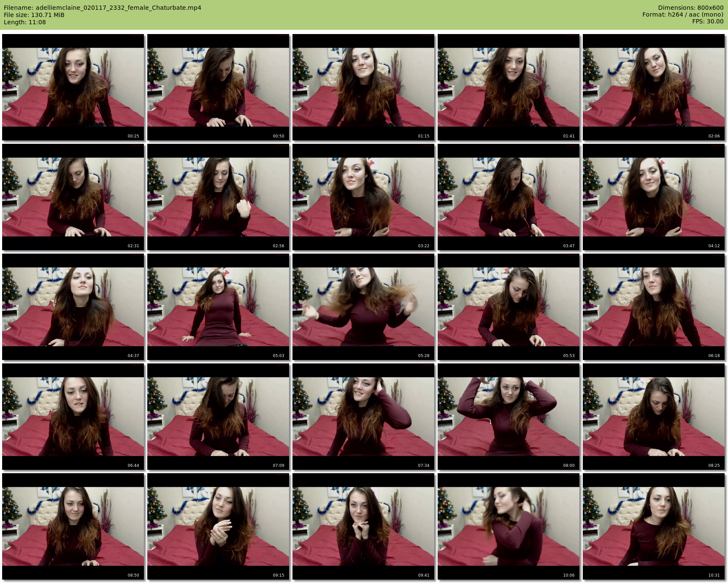
Task: Select the frame thumbnail stamped 09:15
Action: coord(218,526)
